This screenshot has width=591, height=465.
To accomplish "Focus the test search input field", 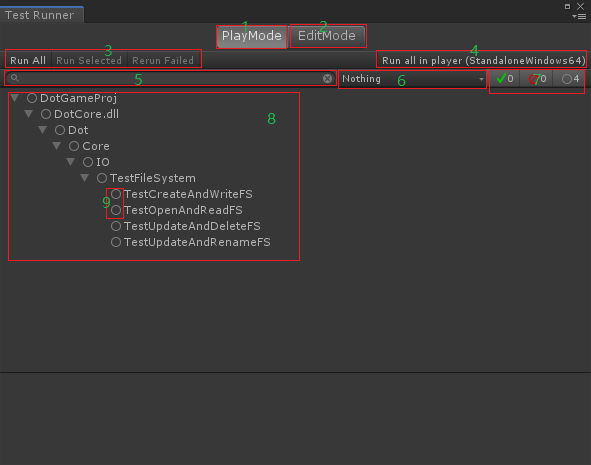I will click(x=170, y=78).
